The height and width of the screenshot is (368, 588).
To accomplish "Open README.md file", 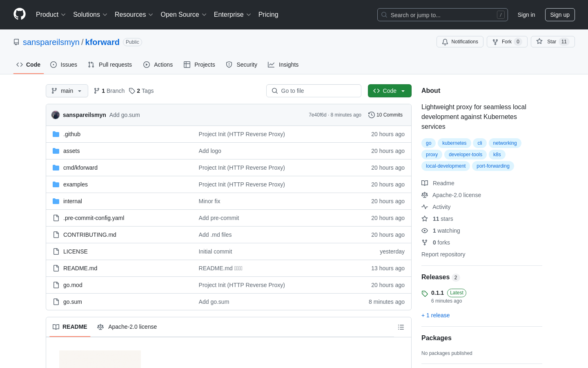I will tap(80, 268).
